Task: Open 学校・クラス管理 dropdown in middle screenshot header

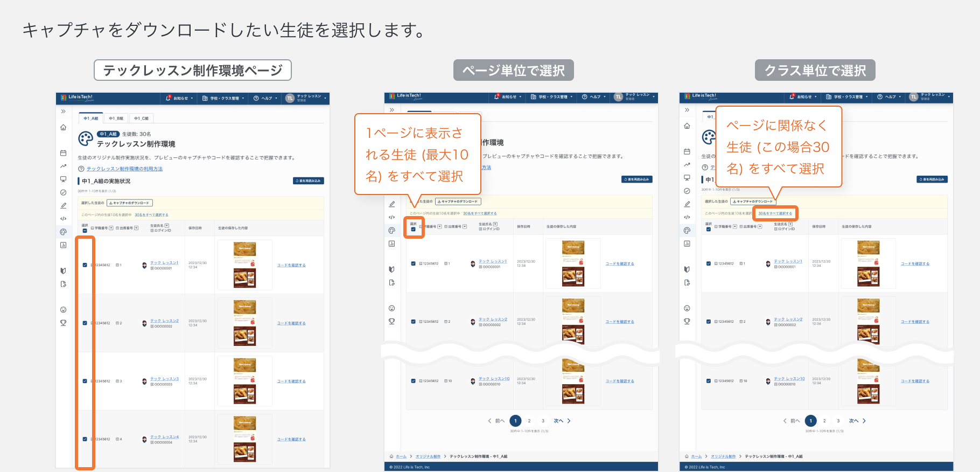Action: (552, 97)
